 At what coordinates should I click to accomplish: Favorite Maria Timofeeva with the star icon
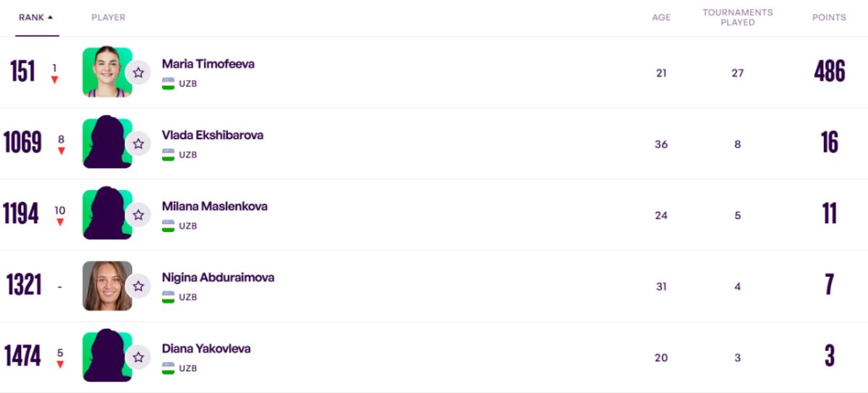point(138,72)
